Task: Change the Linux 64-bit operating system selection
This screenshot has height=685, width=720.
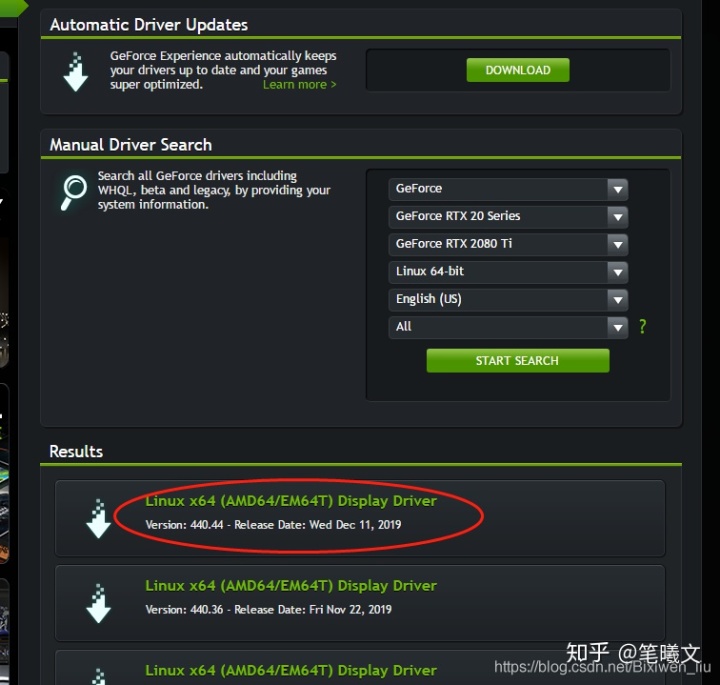Action: 508,272
